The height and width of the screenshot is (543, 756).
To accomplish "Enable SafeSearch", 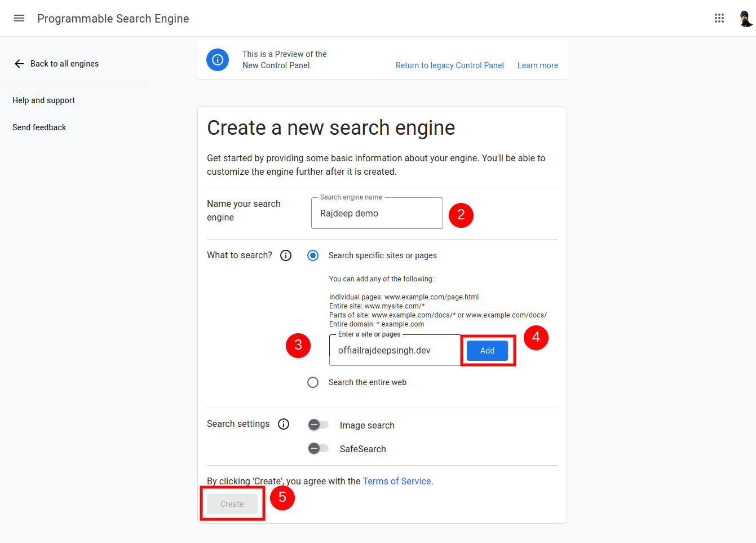I will click(x=318, y=448).
